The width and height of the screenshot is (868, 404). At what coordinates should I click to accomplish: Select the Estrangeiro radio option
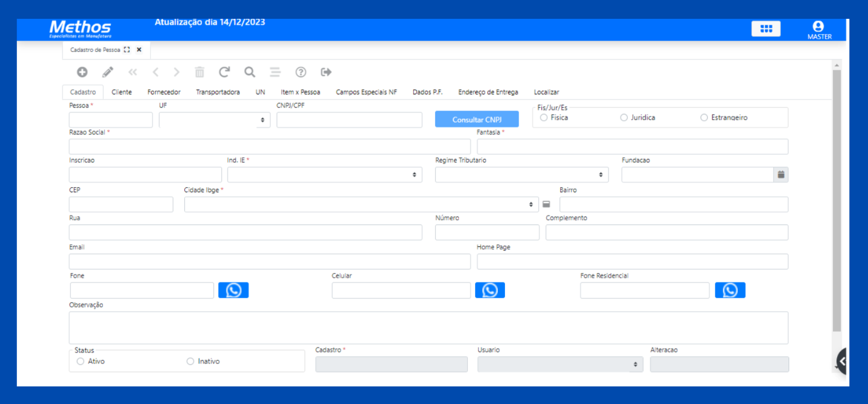[x=704, y=118]
